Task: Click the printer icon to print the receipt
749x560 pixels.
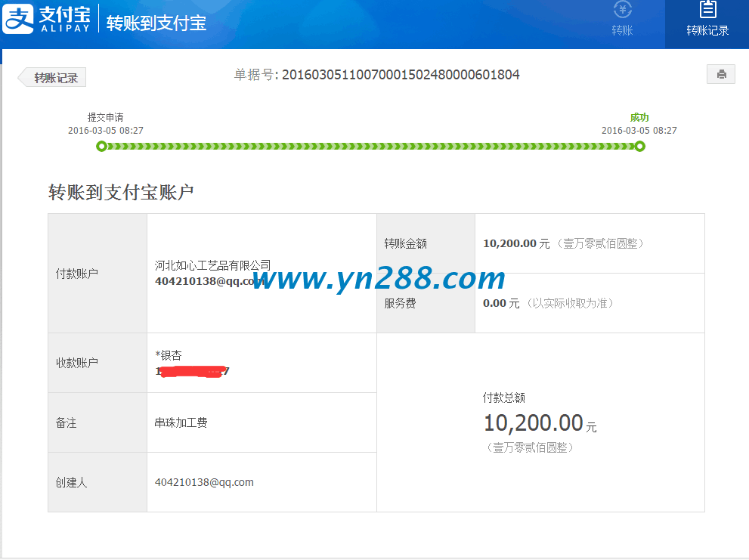Action: 721,73
